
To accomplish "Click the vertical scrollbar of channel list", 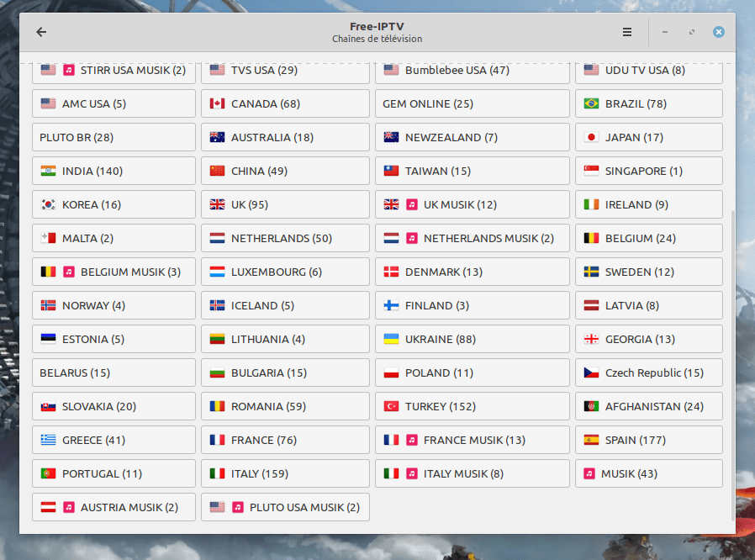I will [733, 365].
